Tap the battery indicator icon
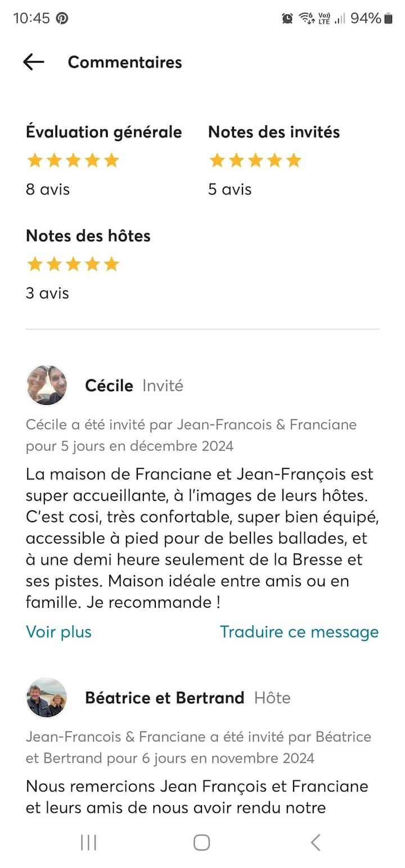 click(x=388, y=19)
